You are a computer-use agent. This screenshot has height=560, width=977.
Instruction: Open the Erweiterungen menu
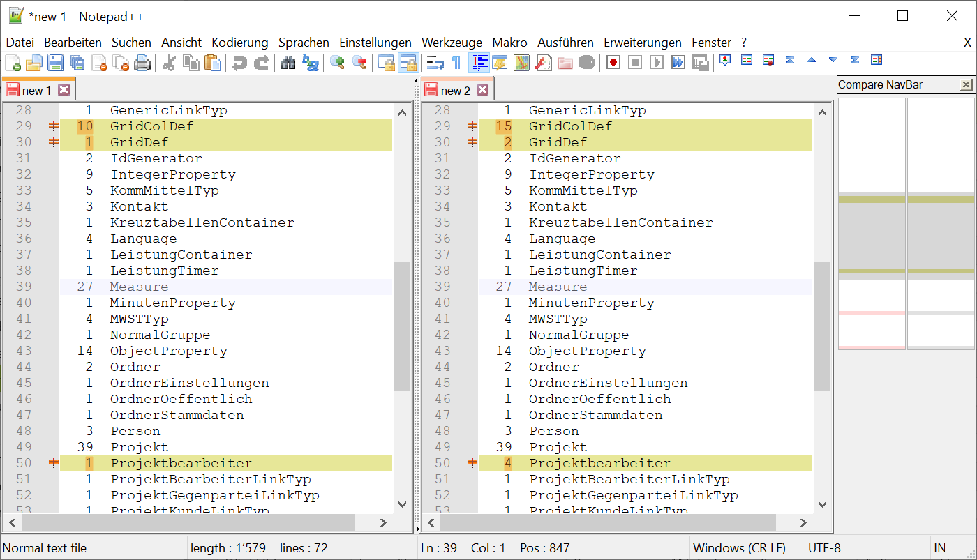tap(642, 43)
